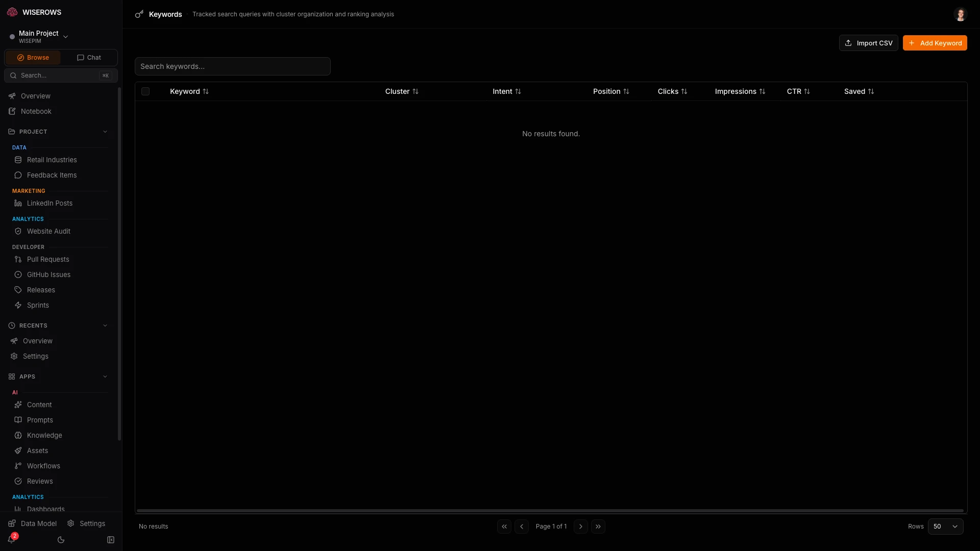The image size is (980, 551).
Task: Switch to the Chat tab
Action: click(x=89, y=57)
